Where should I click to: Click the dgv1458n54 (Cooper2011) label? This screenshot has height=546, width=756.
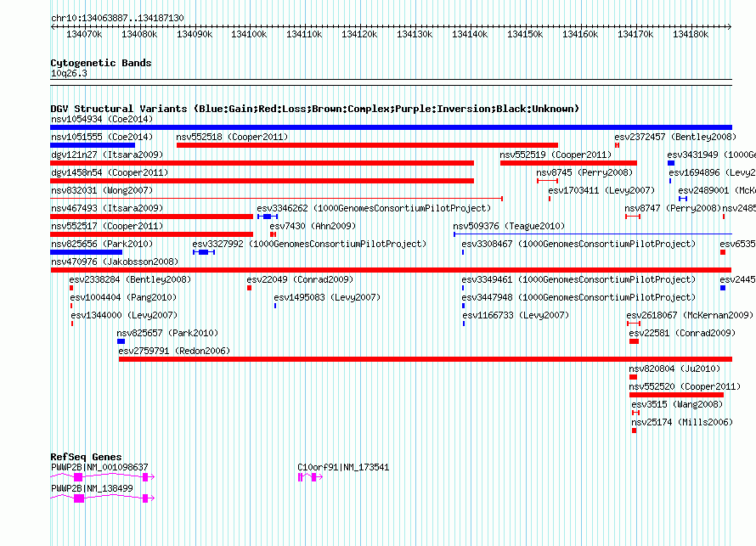110,172
